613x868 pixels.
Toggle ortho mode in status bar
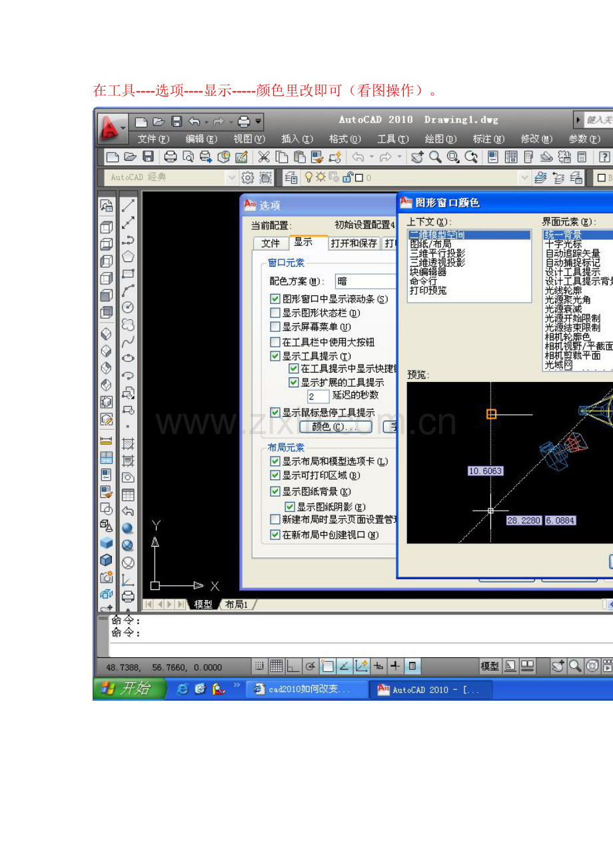tap(293, 666)
